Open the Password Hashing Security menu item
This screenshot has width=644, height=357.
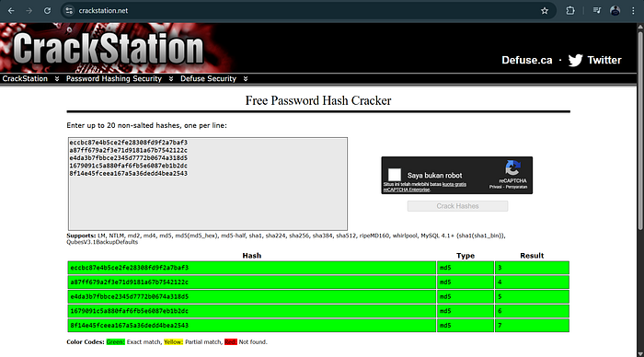coord(114,78)
